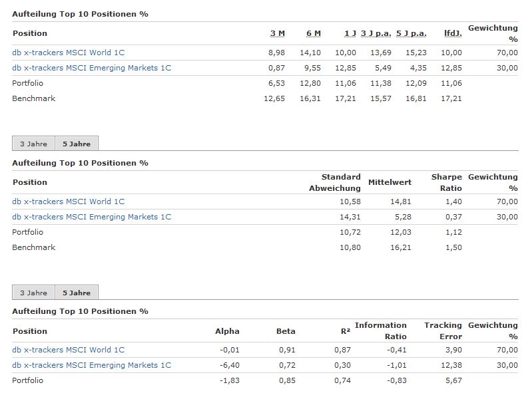Open MSCI Emerging Markets 1C in Tracking Error table
The image size is (532, 401).
coord(91,365)
